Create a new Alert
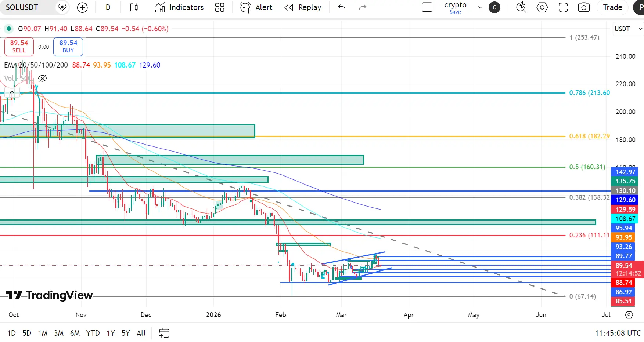Screen dimensions: 644x342 (256, 7)
